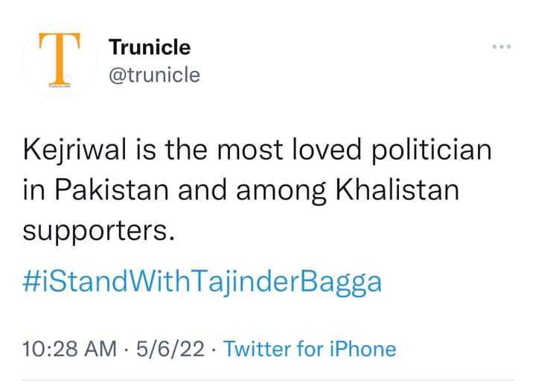Click the Twitter for iPhone source link
The height and width of the screenshot is (392, 536).
pos(310,349)
